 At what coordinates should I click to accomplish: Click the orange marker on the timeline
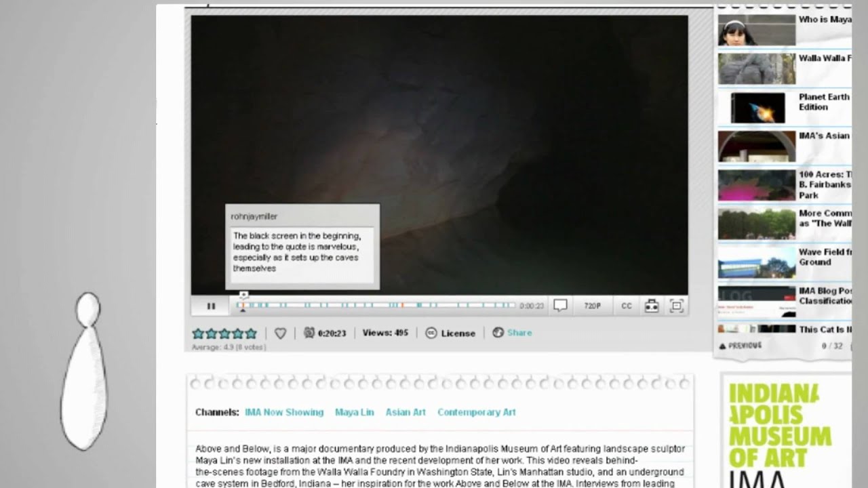tap(401, 306)
